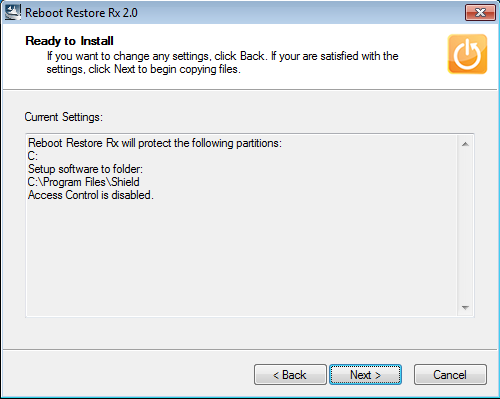Viewport: 500px width, 399px height.
Task: Click the Access Control is disabled line
Action: click(x=91, y=195)
